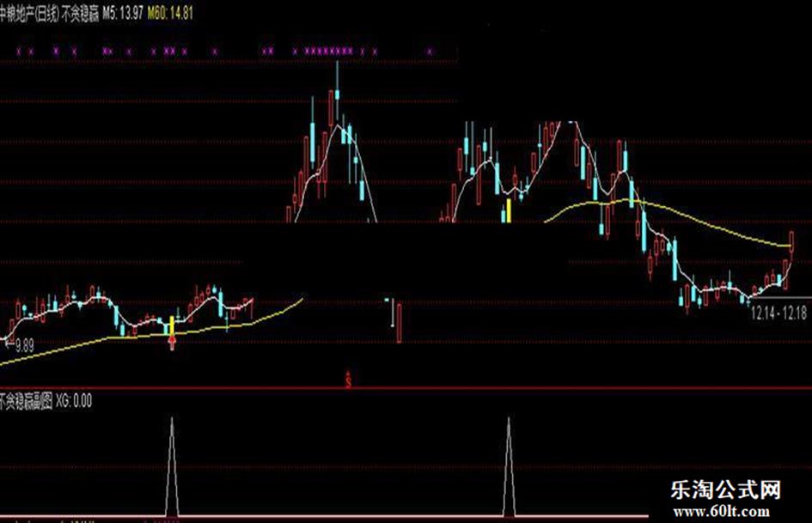Image resolution: width=812 pixels, height=523 pixels.
Task: Open the www.60lt.com website link
Action: [722, 511]
